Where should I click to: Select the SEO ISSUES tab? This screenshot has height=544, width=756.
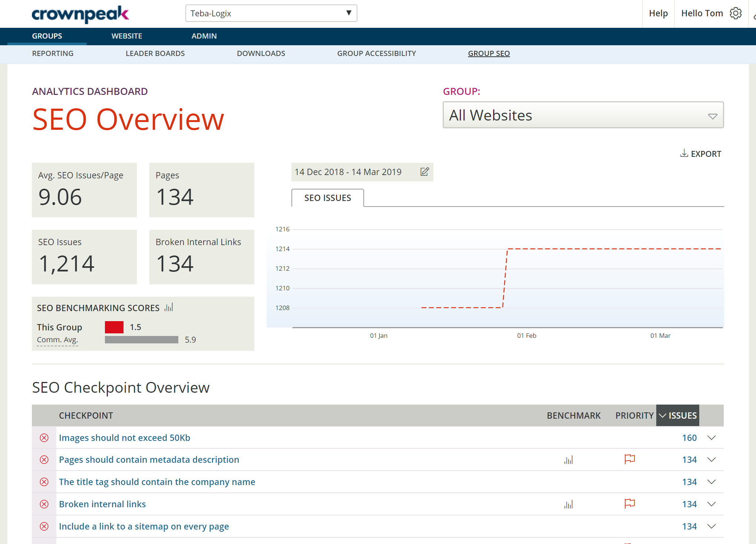(327, 198)
